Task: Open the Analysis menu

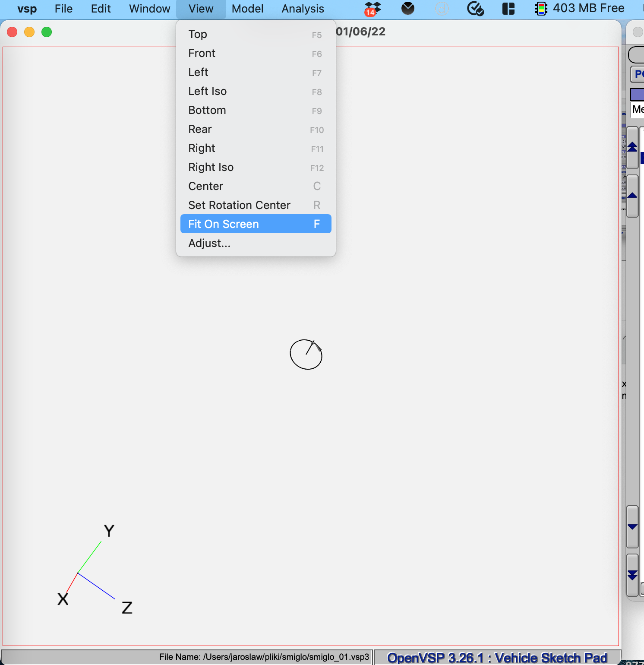Action: (303, 9)
